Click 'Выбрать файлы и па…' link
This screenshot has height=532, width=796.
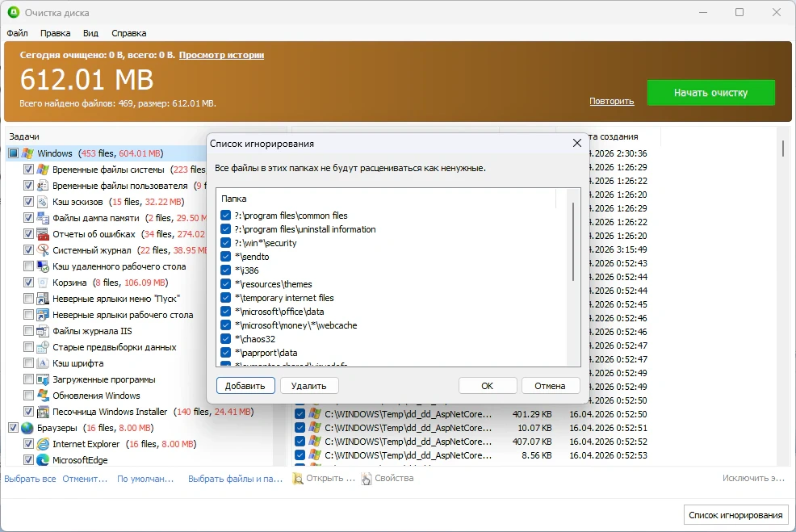tap(235, 479)
